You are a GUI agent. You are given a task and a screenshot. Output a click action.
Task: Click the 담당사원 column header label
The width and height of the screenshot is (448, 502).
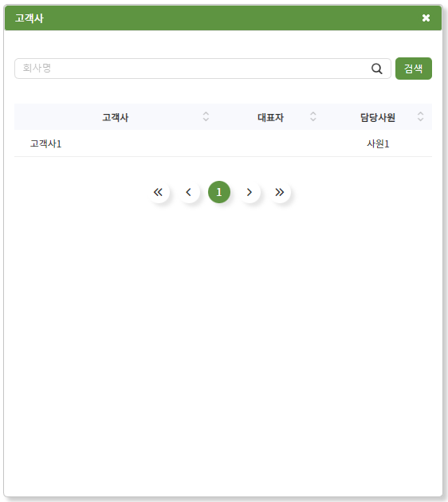pyautogui.click(x=378, y=117)
